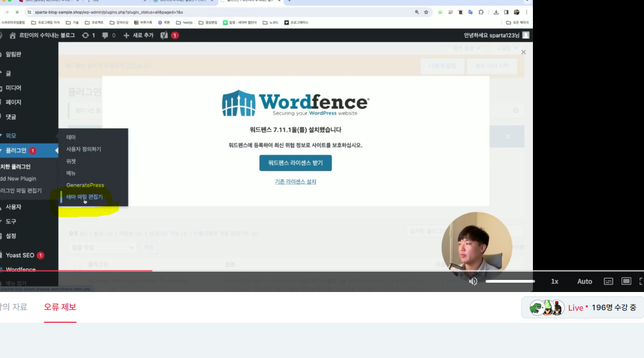Mute the video player volume
The height and width of the screenshot is (358, 644).
coord(473,281)
